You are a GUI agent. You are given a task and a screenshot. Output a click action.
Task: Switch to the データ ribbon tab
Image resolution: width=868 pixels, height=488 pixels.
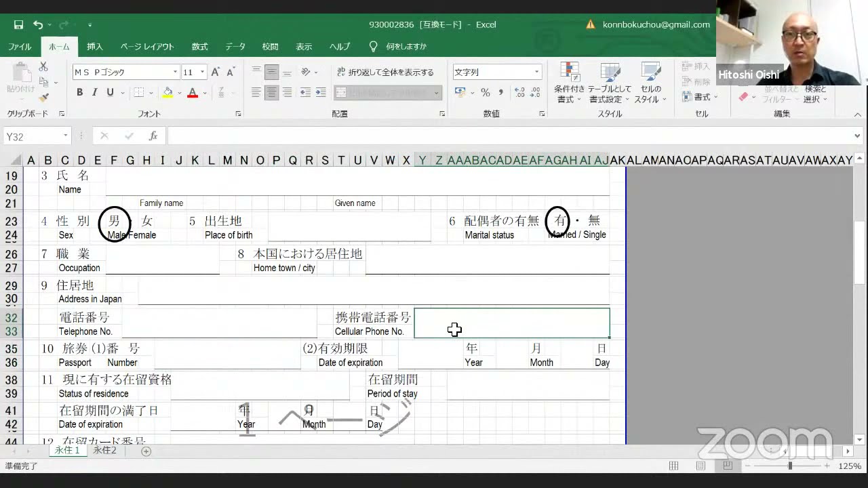[235, 47]
